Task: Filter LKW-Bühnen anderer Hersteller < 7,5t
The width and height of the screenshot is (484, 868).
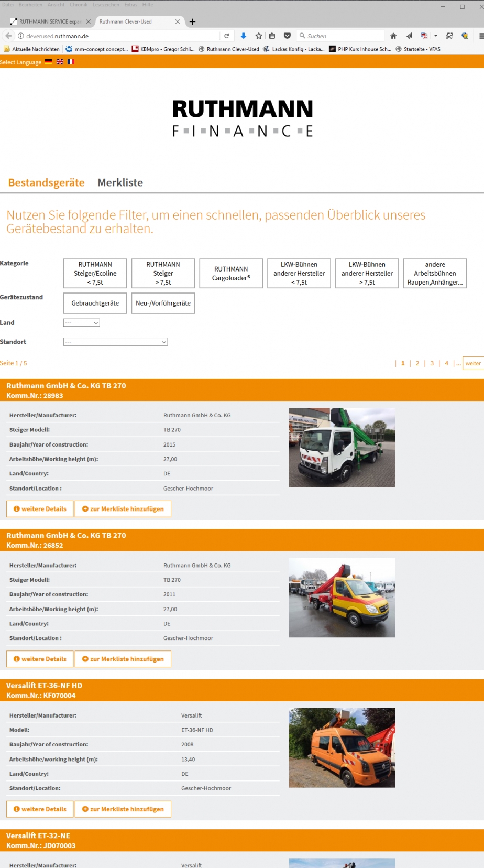Action: click(x=299, y=273)
